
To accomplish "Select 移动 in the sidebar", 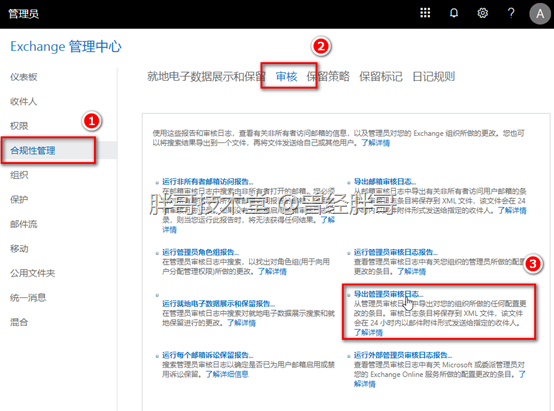I will (19, 248).
